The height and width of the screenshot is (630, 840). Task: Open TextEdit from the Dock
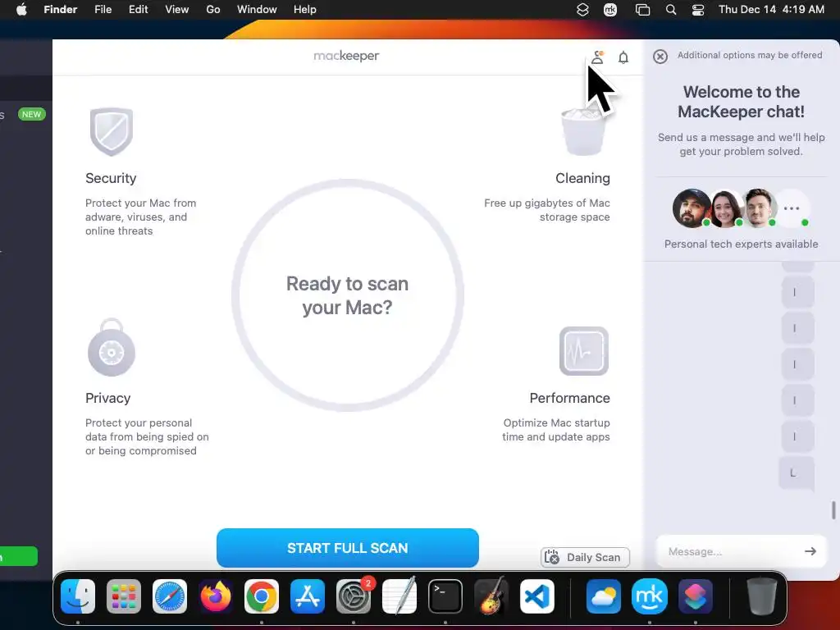click(399, 596)
